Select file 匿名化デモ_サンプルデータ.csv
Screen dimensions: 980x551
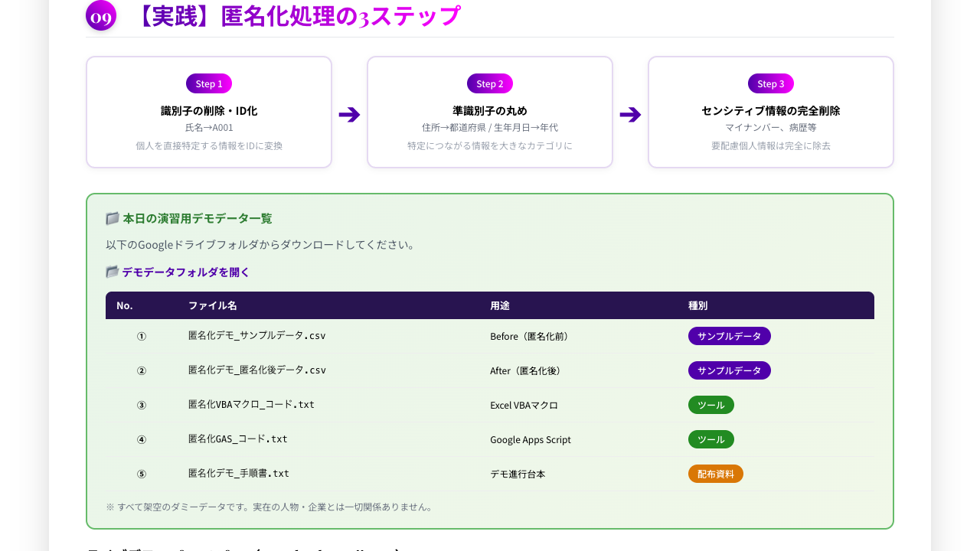pos(257,335)
